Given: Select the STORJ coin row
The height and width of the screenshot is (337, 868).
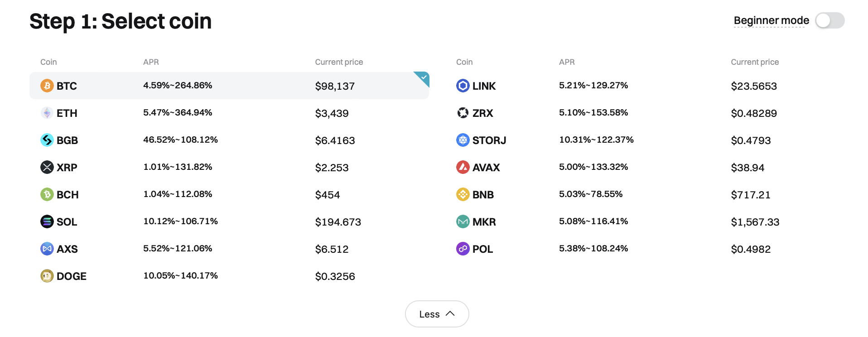Looking at the screenshot, I should coord(645,140).
